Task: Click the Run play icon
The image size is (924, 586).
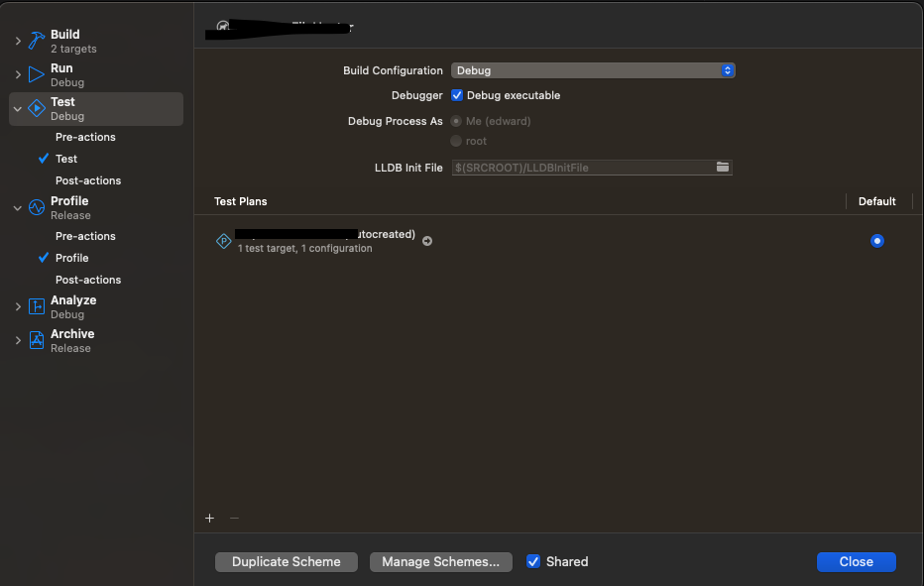Action: point(37,74)
